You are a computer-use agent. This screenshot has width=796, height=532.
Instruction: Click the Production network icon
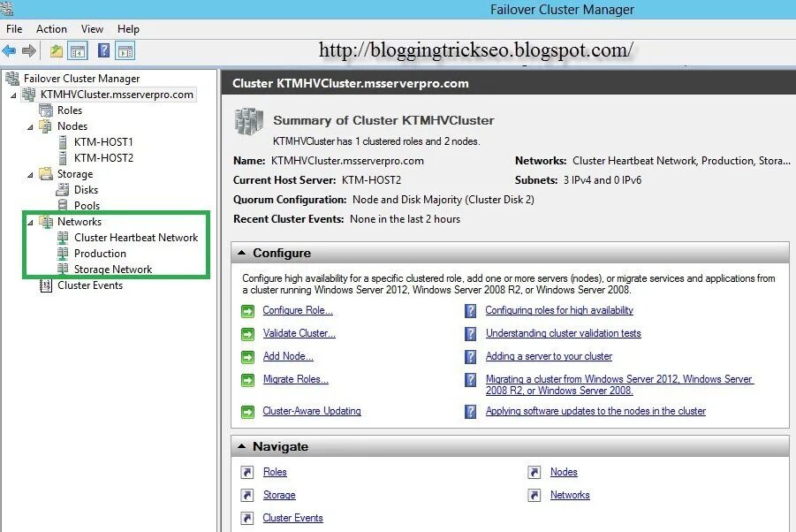point(63,254)
